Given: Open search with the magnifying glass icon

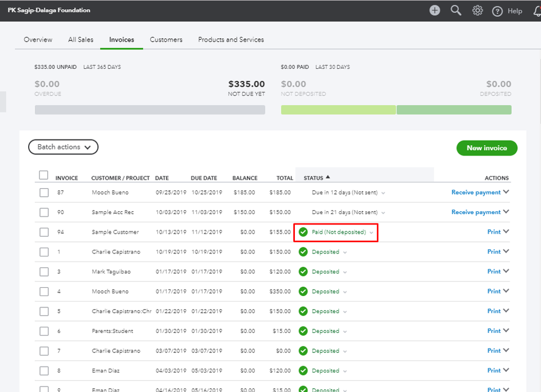Looking at the screenshot, I should point(456,10).
